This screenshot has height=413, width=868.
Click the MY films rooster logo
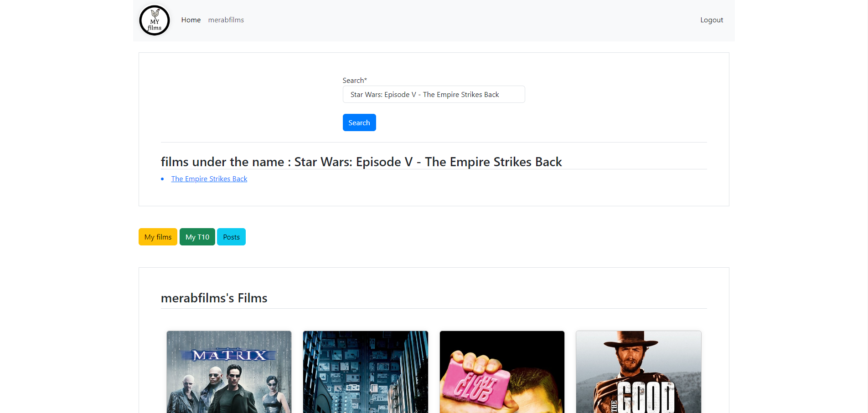(x=155, y=20)
